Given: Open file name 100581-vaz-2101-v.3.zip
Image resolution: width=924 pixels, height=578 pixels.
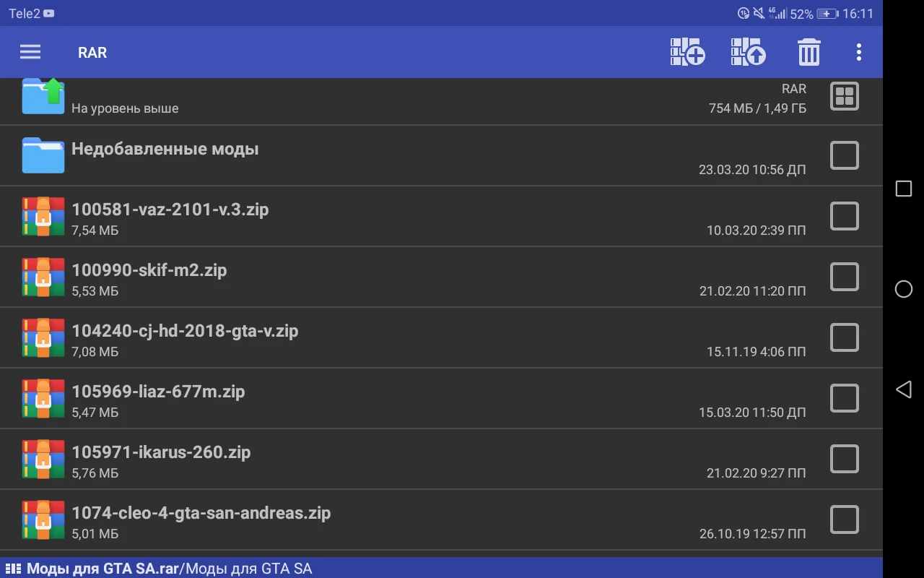Looking at the screenshot, I should [170, 210].
